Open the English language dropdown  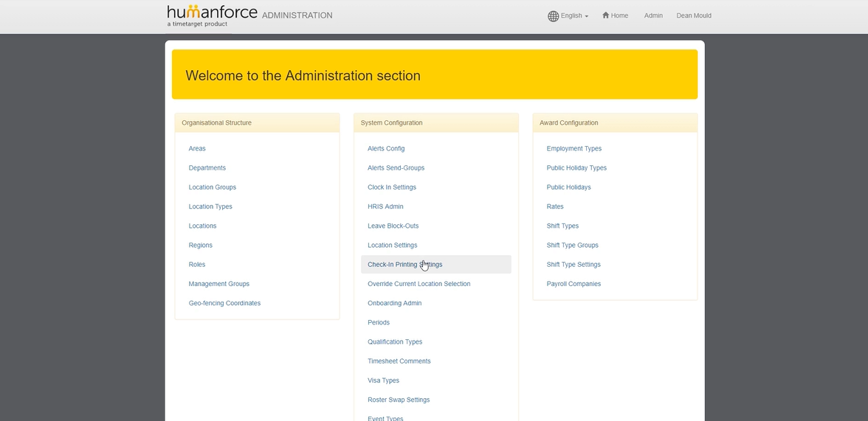(x=574, y=15)
